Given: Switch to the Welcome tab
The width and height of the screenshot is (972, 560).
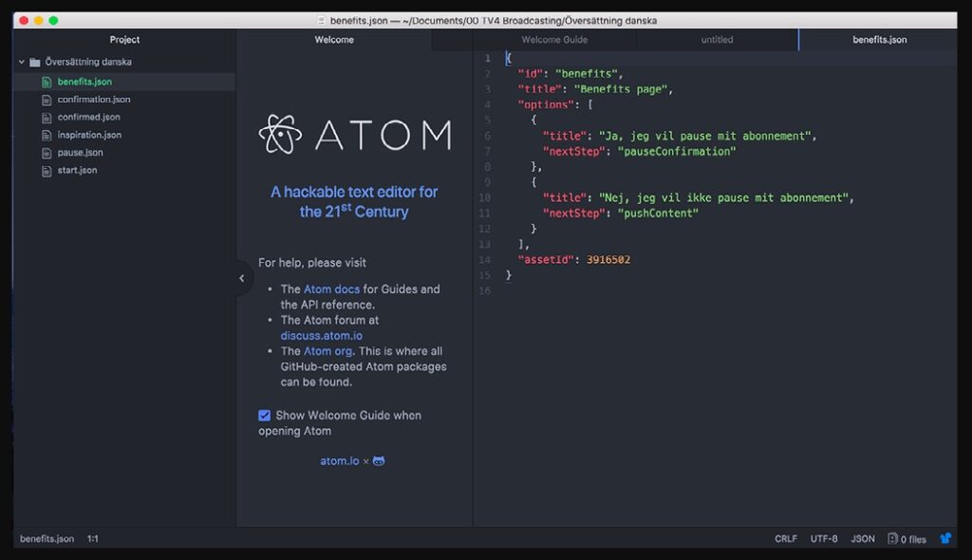Looking at the screenshot, I should 334,40.
